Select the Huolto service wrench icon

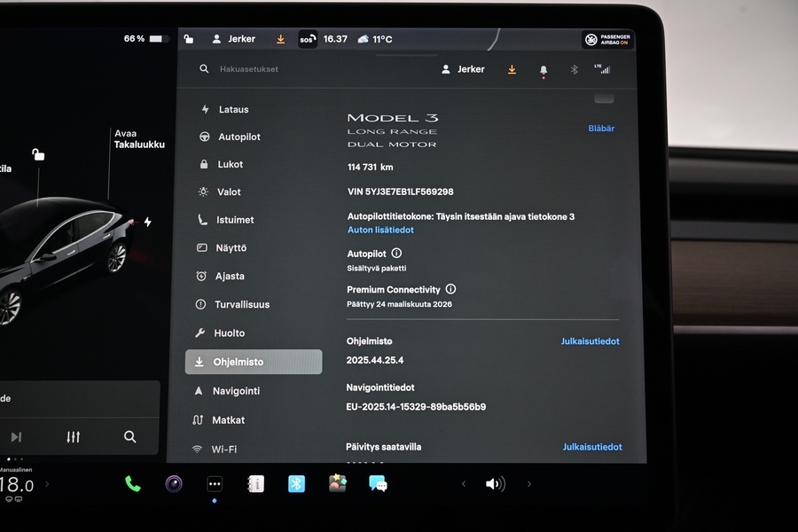pyautogui.click(x=202, y=332)
